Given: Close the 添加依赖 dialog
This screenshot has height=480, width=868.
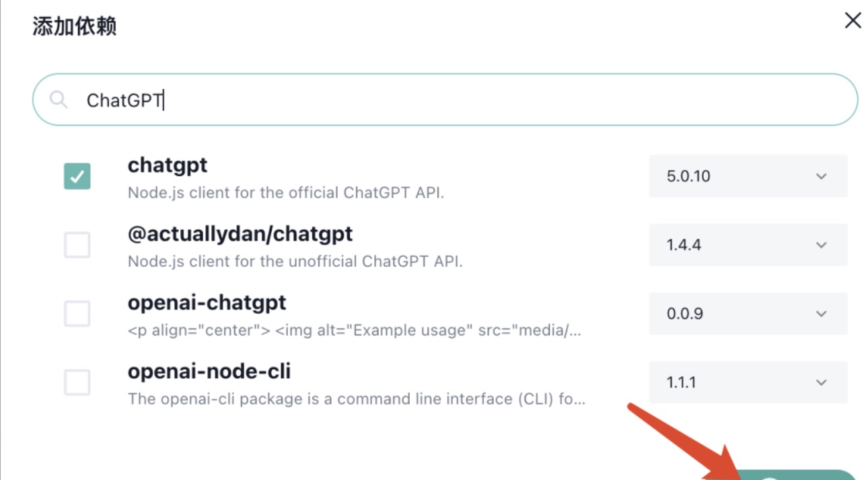Looking at the screenshot, I should coord(853,21).
